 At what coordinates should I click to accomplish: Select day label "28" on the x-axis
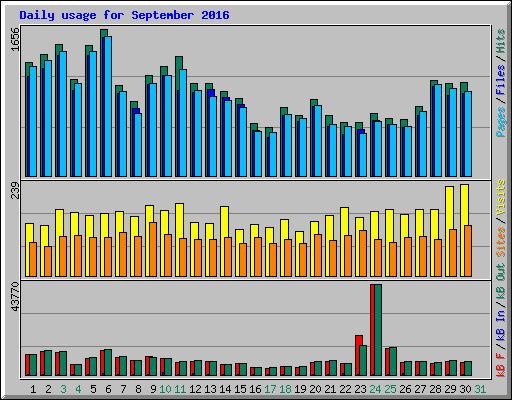[435, 389]
